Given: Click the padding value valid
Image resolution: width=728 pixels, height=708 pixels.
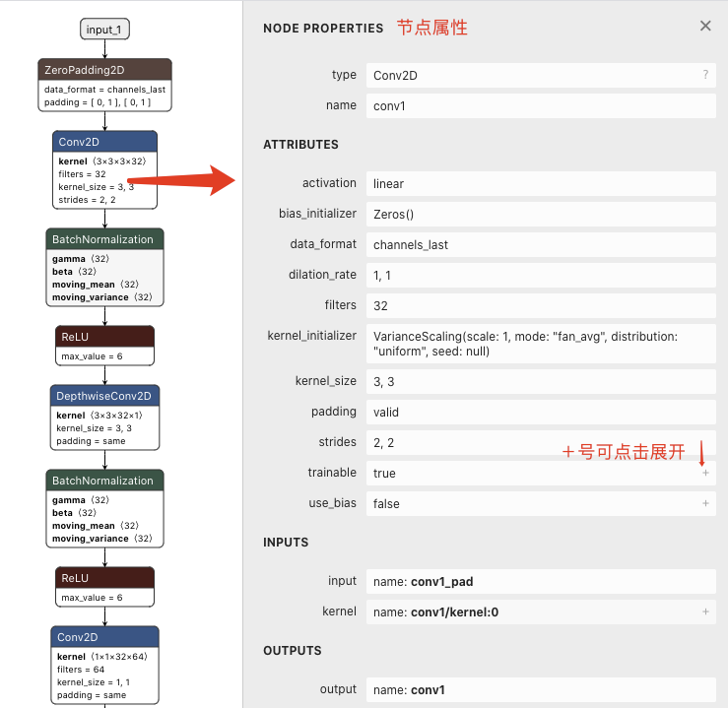Looking at the screenshot, I should click(x=541, y=412).
